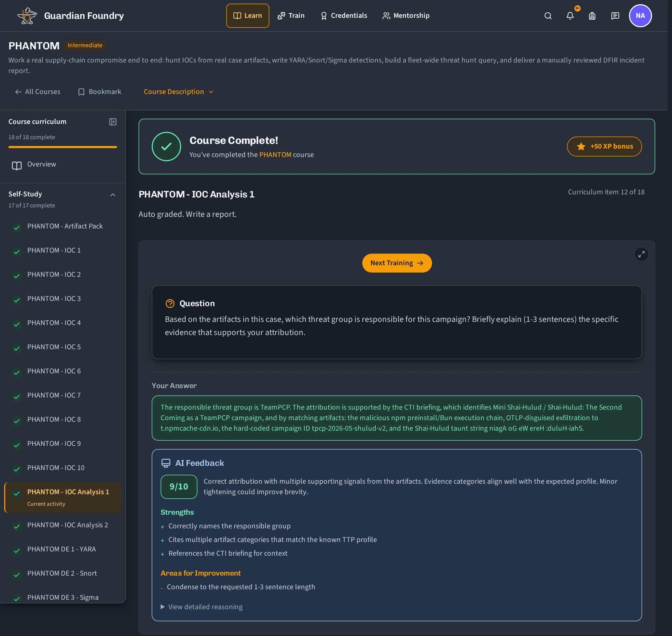Open the search icon in header
672x636 pixels.
click(548, 15)
